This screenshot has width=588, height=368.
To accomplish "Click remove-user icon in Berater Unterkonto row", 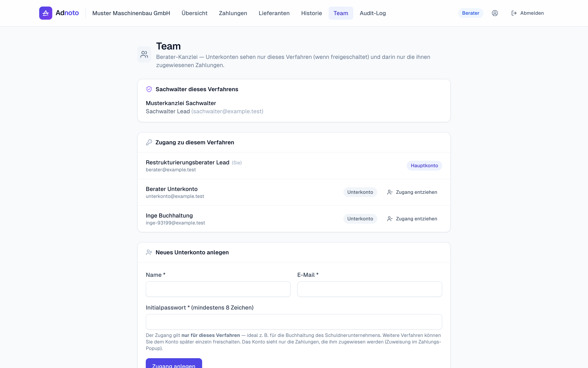I will click(x=390, y=192).
